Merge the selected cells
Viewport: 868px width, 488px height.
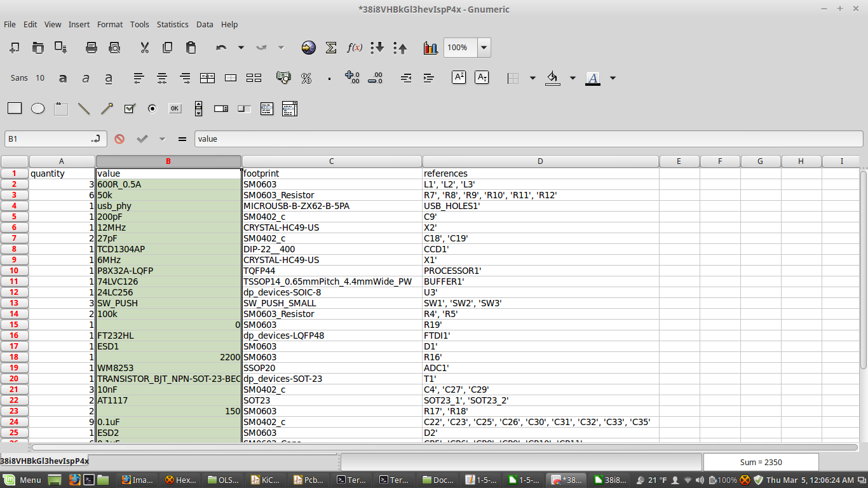(x=231, y=78)
